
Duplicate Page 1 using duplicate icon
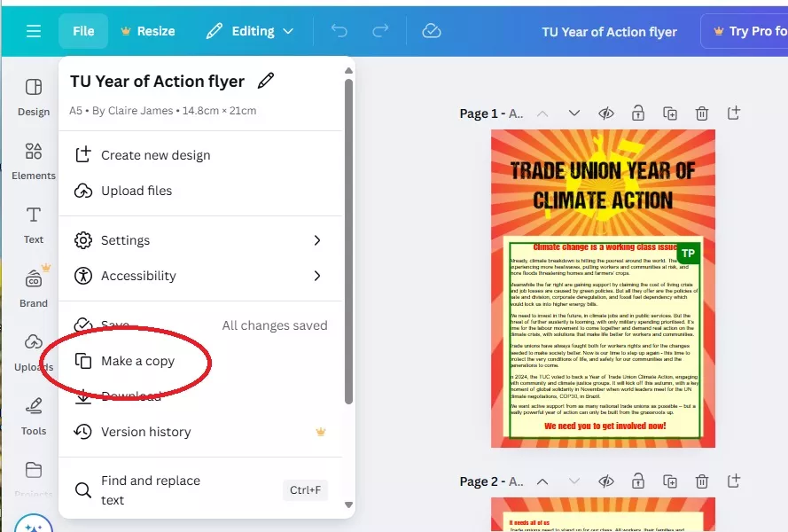670,113
